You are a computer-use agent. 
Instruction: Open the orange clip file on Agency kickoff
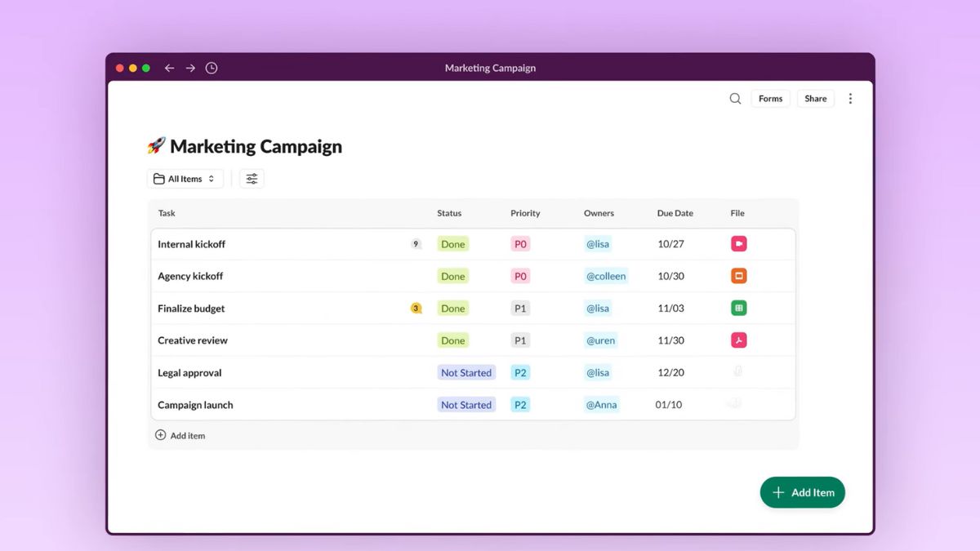pos(738,276)
